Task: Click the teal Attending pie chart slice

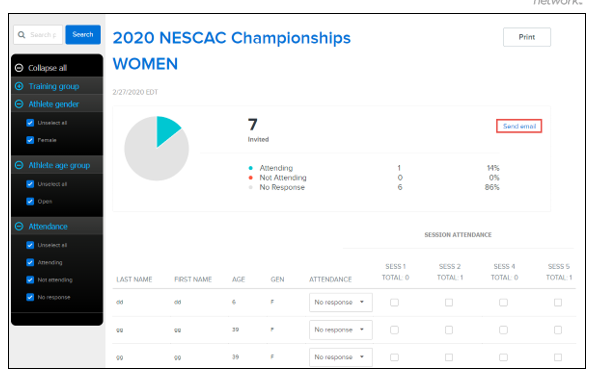Action: pyautogui.click(x=166, y=130)
